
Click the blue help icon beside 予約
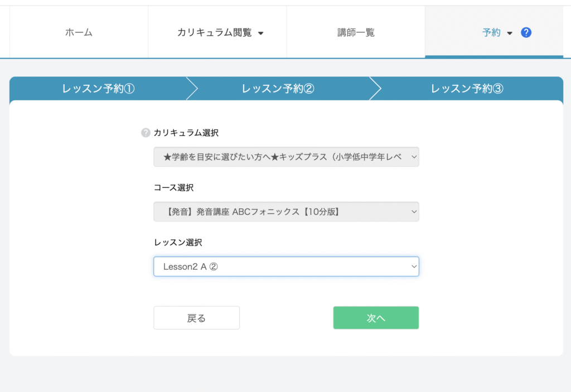[x=526, y=33]
